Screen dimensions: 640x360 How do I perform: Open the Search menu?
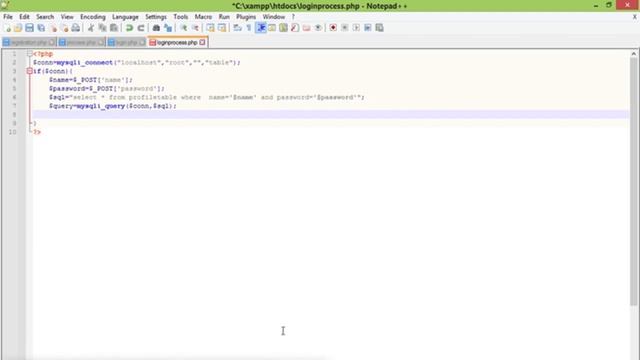(x=45, y=17)
